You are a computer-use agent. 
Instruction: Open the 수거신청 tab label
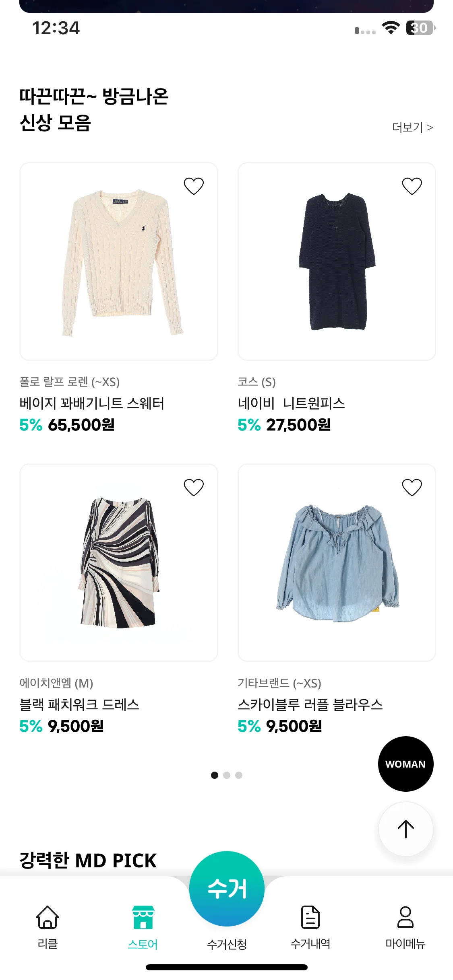click(227, 944)
